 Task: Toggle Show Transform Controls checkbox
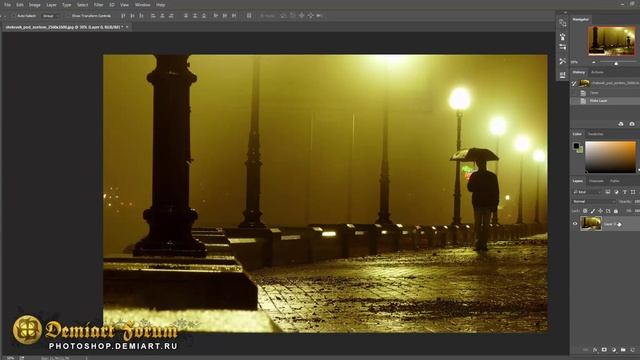pos(68,16)
